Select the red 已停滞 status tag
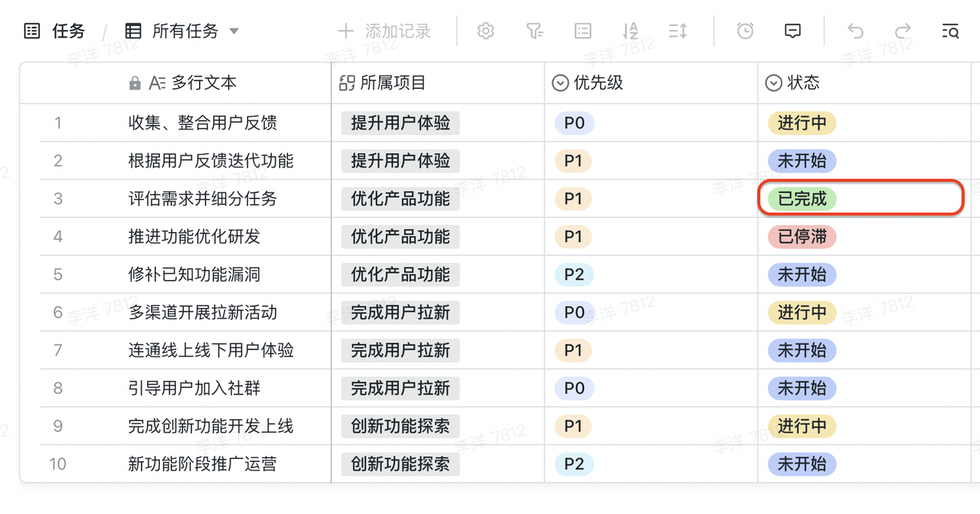The width and height of the screenshot is (980, 514). (802, 237)
